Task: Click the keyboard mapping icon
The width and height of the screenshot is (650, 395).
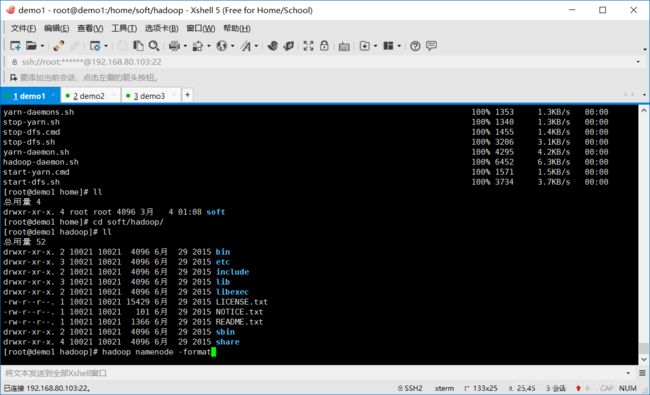Action: (x=344, y=46)
